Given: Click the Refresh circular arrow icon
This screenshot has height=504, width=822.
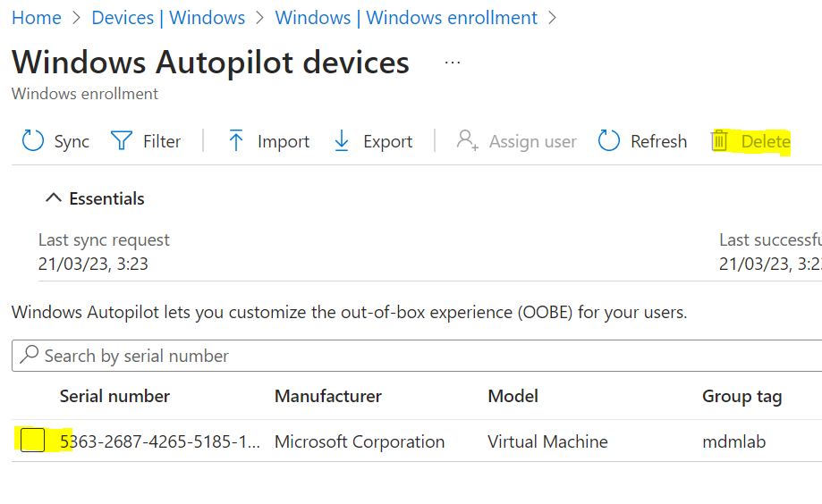Looking at the screenshot, I should [608, 141].
